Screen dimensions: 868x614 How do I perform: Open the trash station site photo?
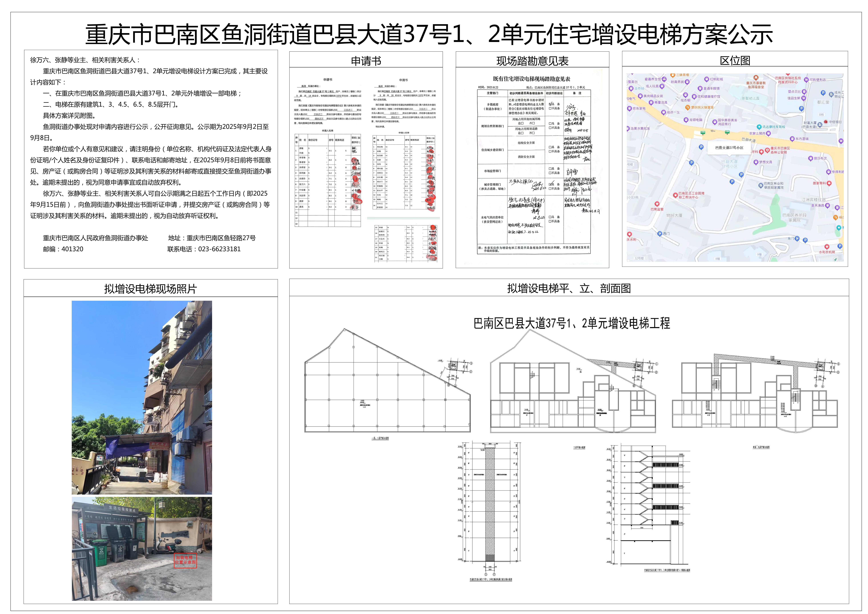tap(142, 549)
